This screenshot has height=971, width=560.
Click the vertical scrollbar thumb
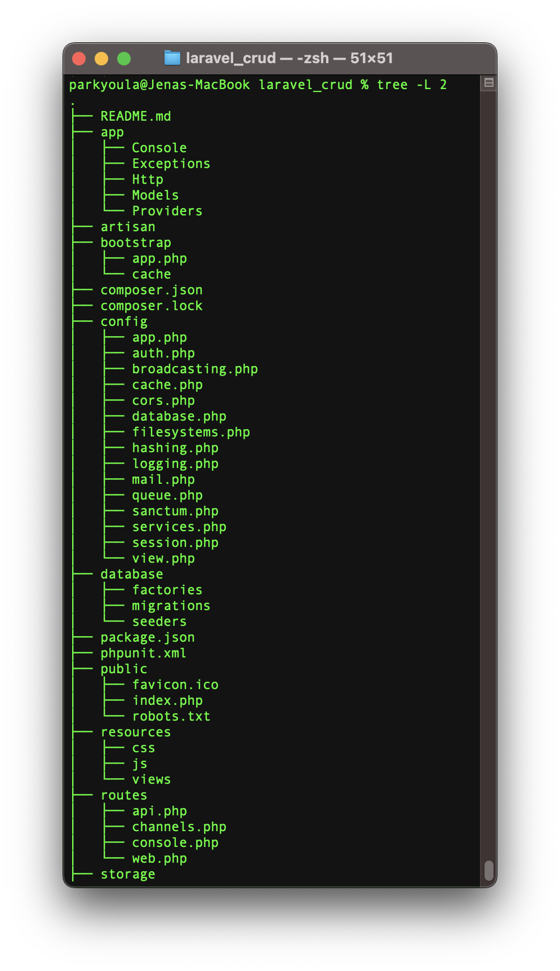point(488,870)
